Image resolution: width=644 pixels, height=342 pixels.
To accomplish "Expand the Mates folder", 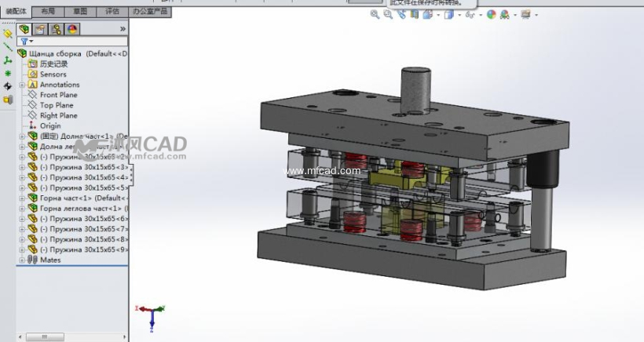I will (x=22, y=260).
